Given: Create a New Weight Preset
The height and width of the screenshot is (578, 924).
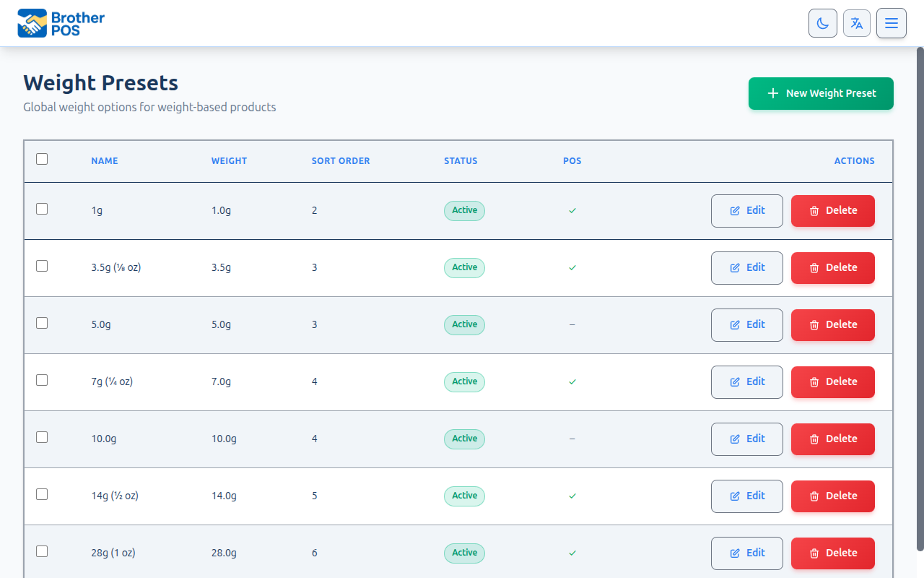Looking at the screenshot, I should click(821, 93).
